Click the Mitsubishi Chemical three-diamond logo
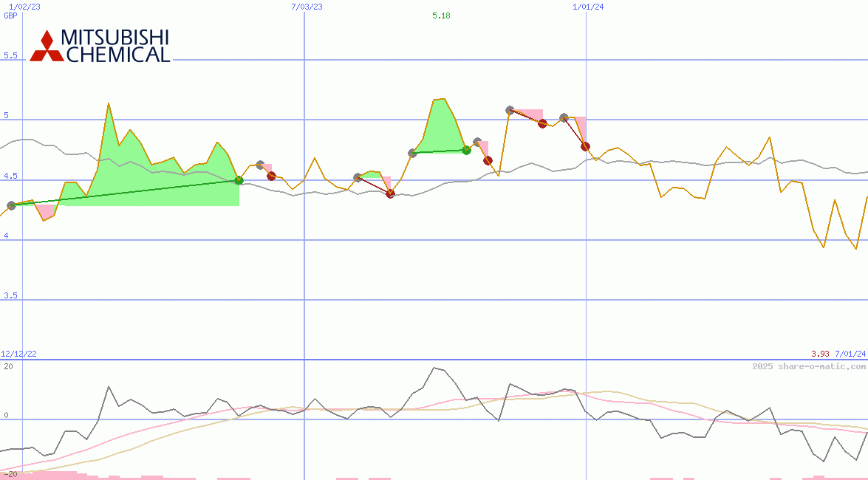This screenshot has width=868, height=480. (x=46, y=41)
